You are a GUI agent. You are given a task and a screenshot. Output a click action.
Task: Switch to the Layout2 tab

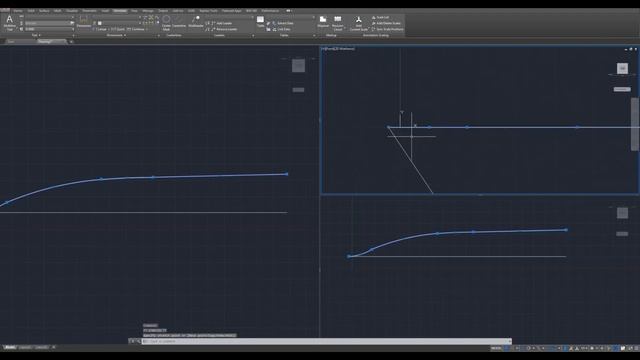pyautogui.click(x=41, y=348)
